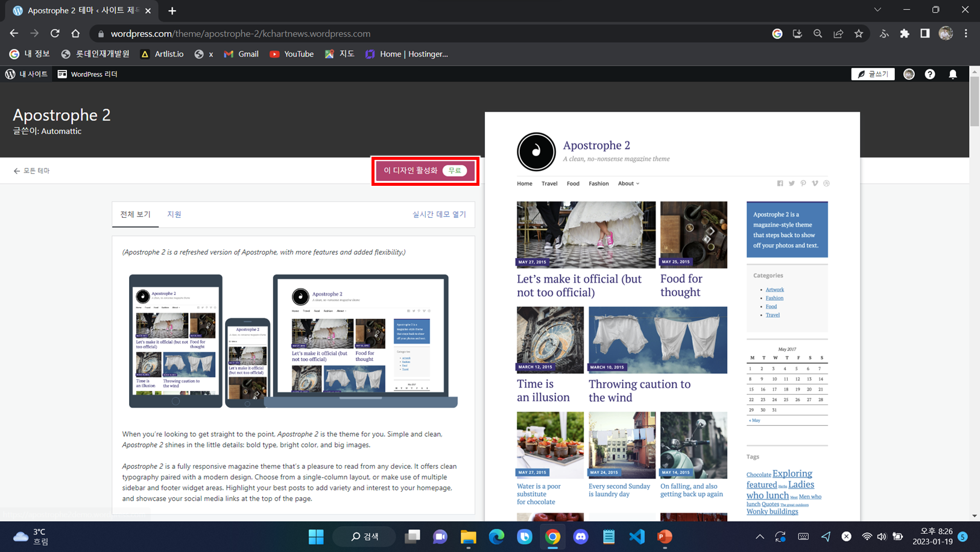The image size is (980, 552).
Task: Click the Facebook icon in the preview
Action: click(x=780, y=183)
